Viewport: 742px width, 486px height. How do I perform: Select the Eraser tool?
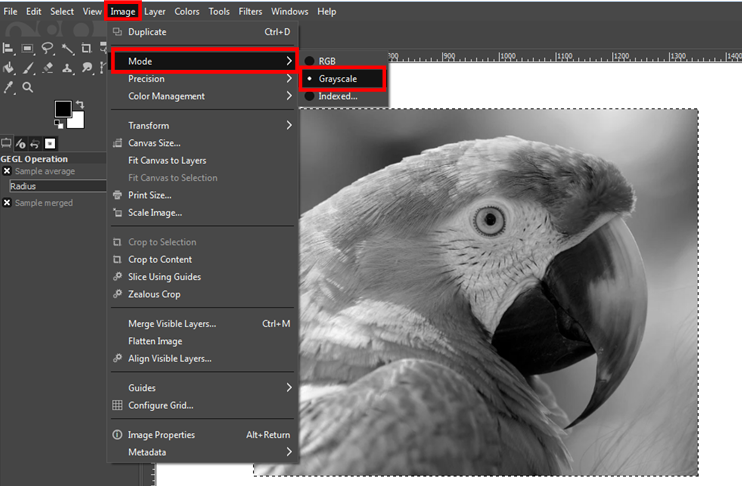pyautogui.click(x=47, y=68)
